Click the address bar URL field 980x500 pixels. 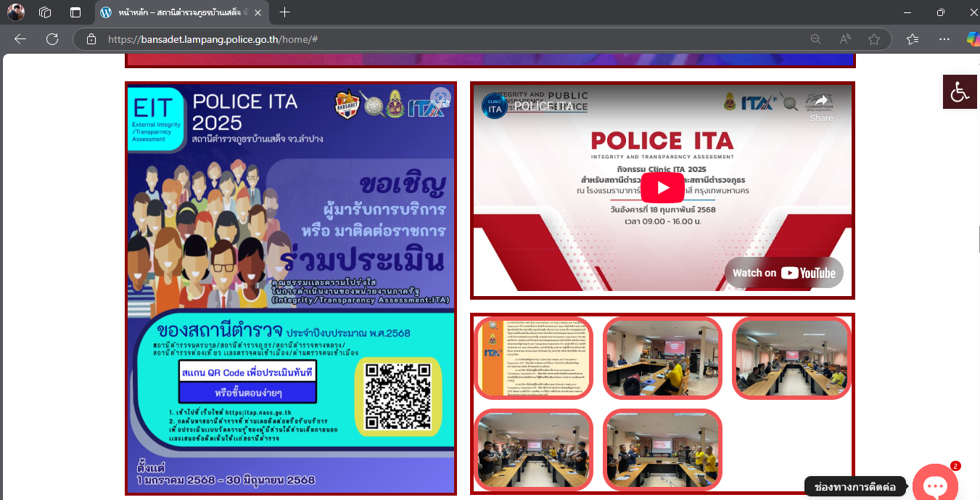click(x=435, y=39)
